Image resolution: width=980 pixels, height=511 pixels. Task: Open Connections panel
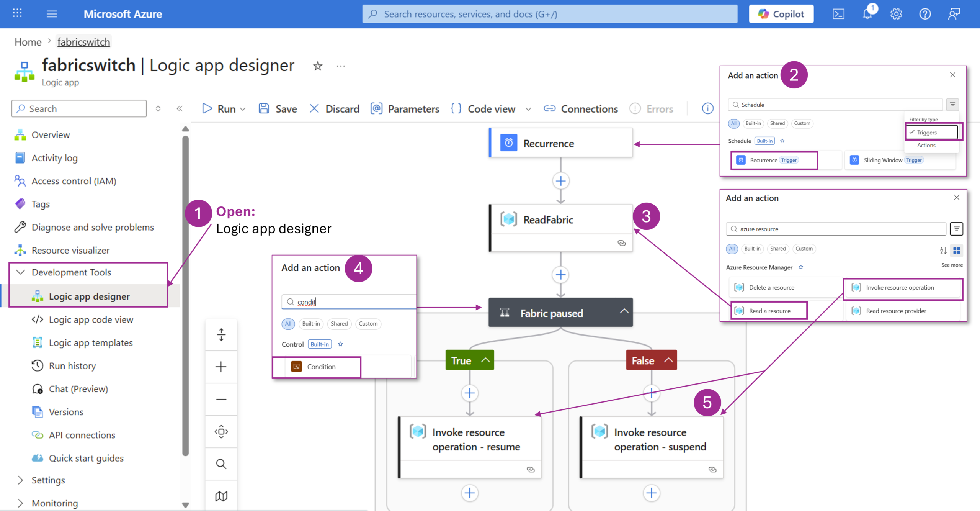tap(581, 109)
